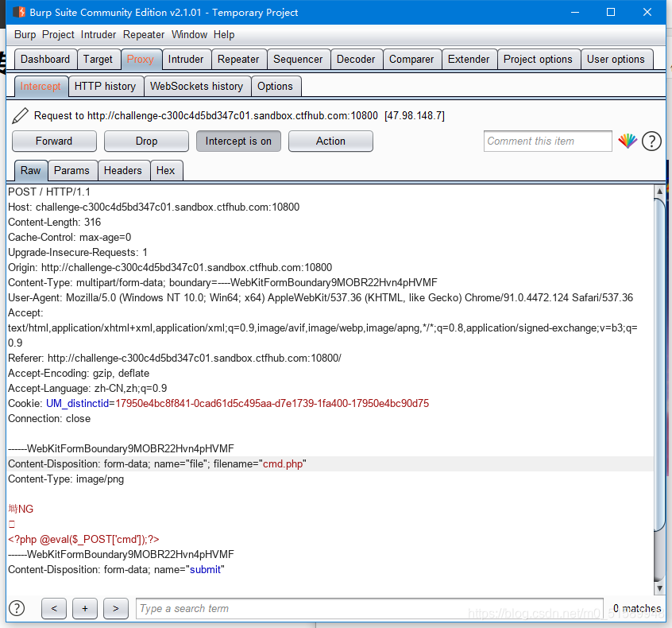Switch to the Headers view tab
Image resolution: width=672 pixels, height=628 pixels.
tap(123, 170)
